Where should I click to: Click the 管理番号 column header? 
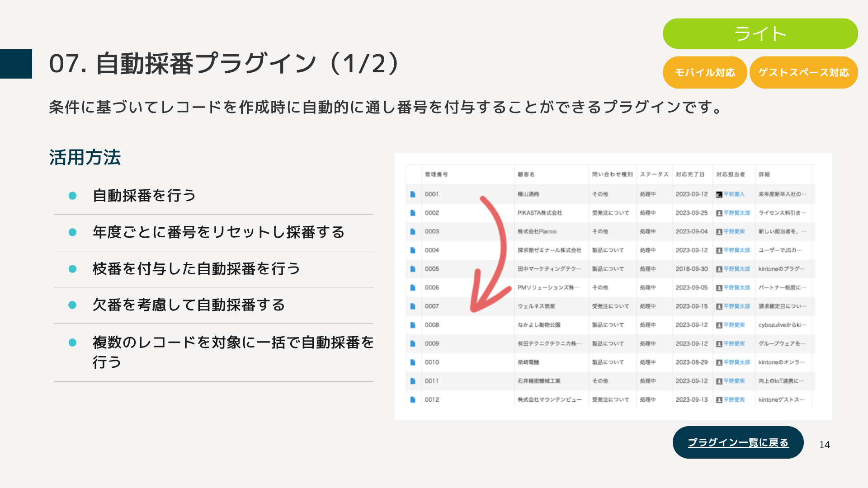tap(436, 174)
